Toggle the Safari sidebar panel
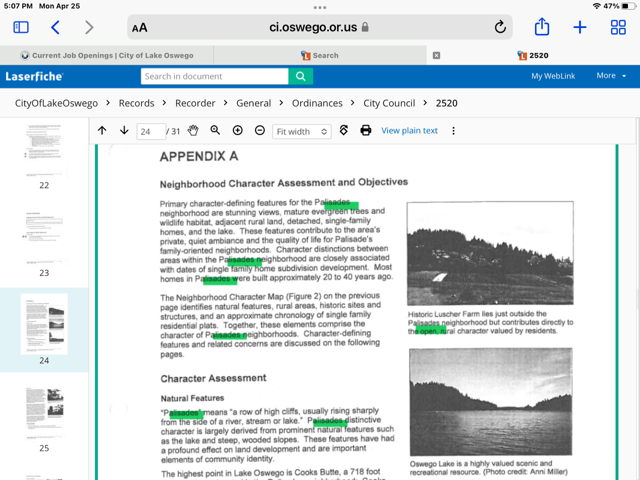The image size is (640, 480). (x=21, y=28)
